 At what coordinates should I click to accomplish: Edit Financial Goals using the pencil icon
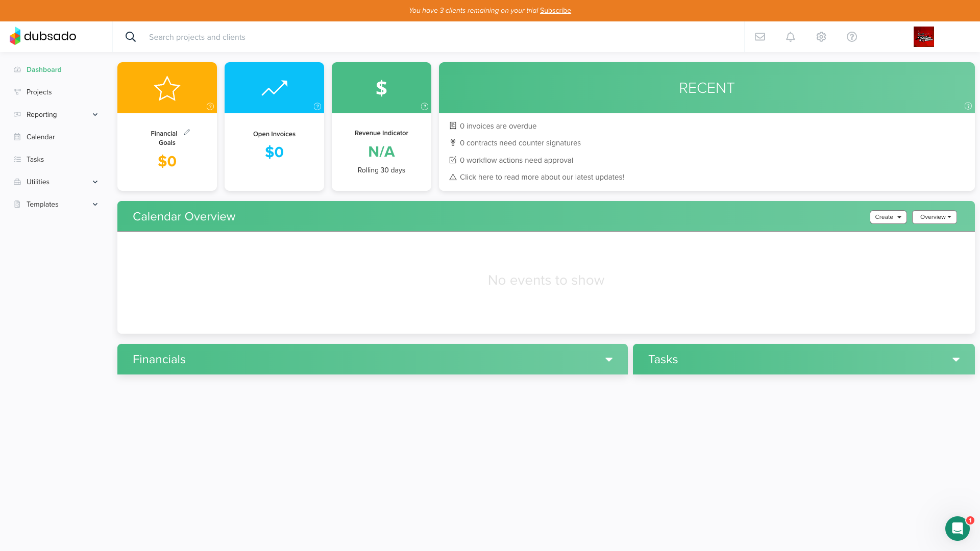tap(187, 132)
